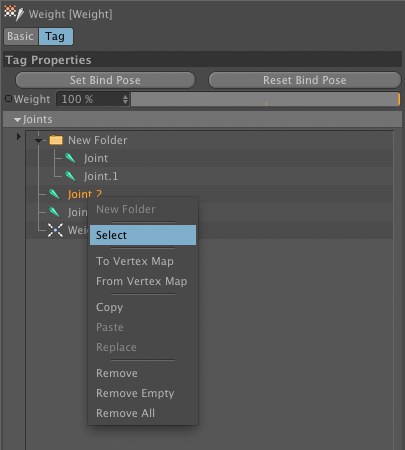Choose Remove Empty from context menu
The image size is (405, 450).
[x=135, y=393]
